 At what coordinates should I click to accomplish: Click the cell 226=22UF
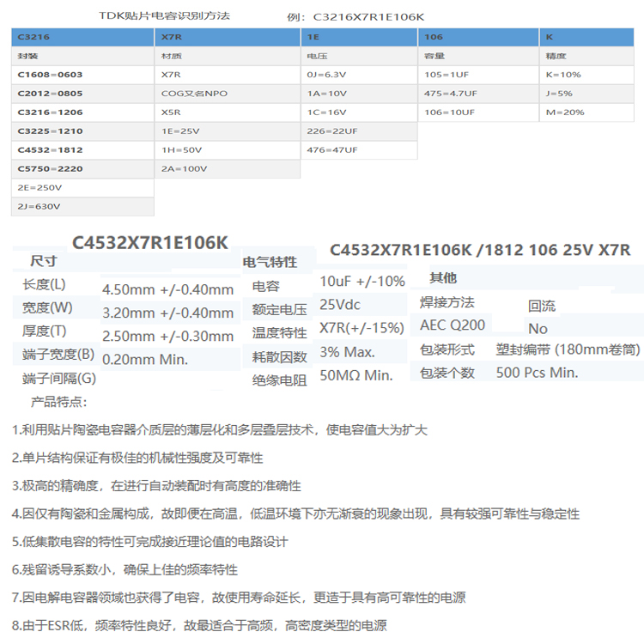[x=360, y=131]
